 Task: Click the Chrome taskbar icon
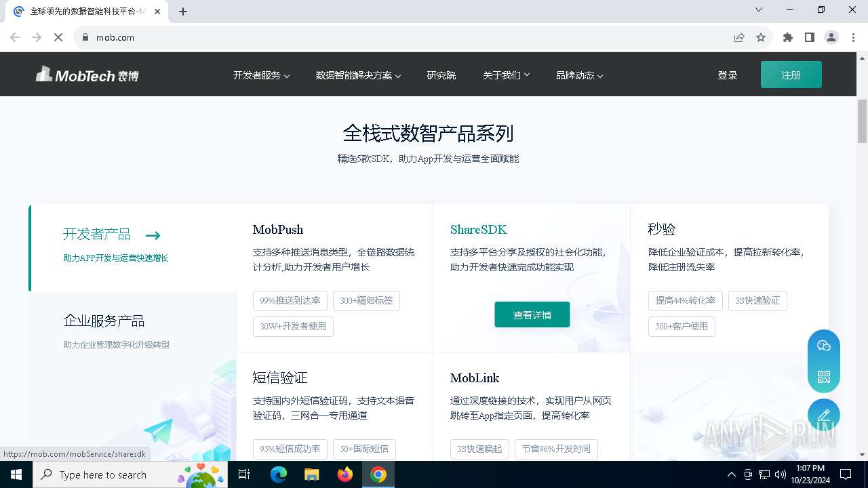(378, 474)
